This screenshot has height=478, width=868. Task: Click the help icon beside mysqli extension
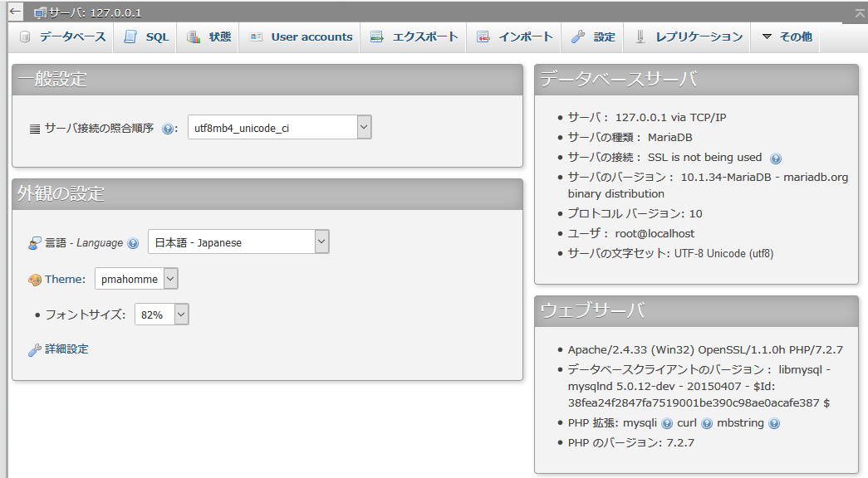[667, 423]
